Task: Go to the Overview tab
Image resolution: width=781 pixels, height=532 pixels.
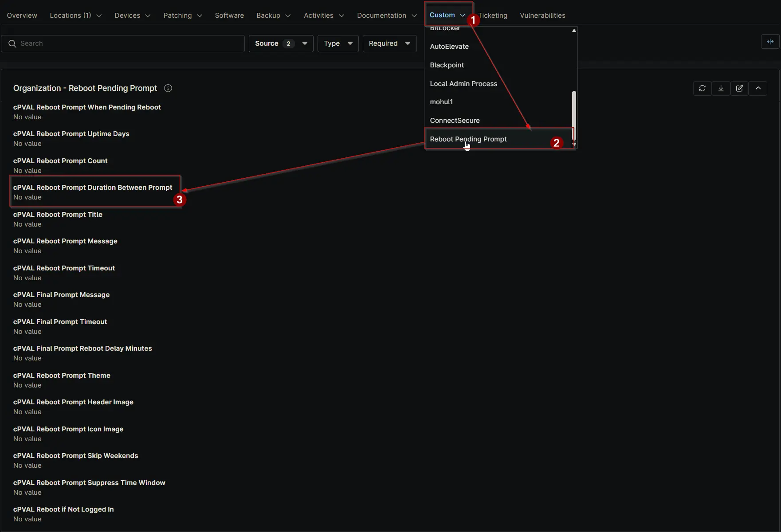Action: point(22,16)
